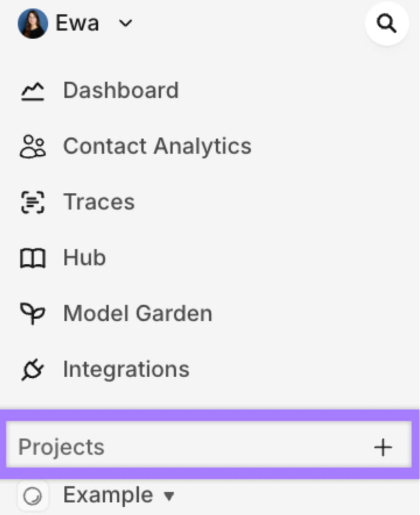The width and height of the screenshot is (420, 515).
Task: Expand the Example project dropdown
Action: 169,496
